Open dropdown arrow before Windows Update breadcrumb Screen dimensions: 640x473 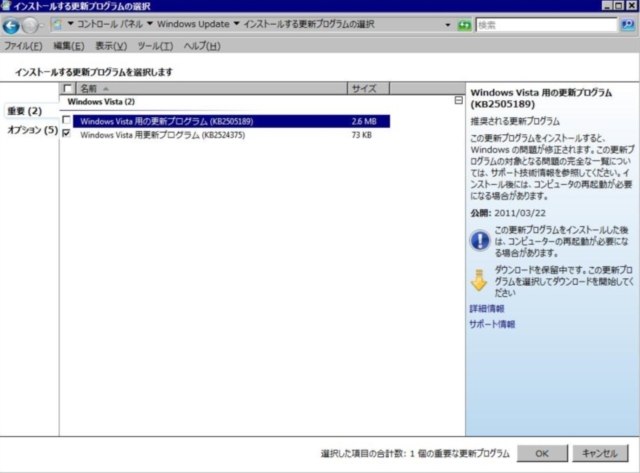click(150, 24)
